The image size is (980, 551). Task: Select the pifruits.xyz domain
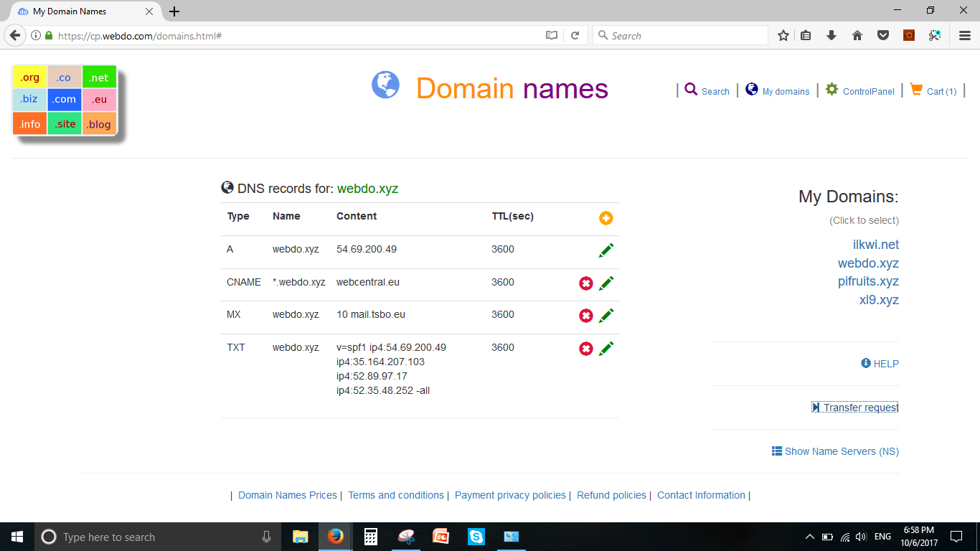[868, 281]
